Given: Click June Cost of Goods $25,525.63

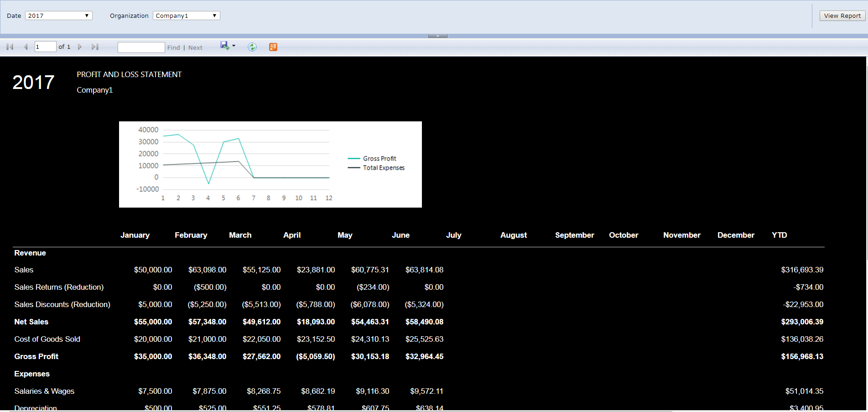Looking at the screenshot, I should pos(424,339).
